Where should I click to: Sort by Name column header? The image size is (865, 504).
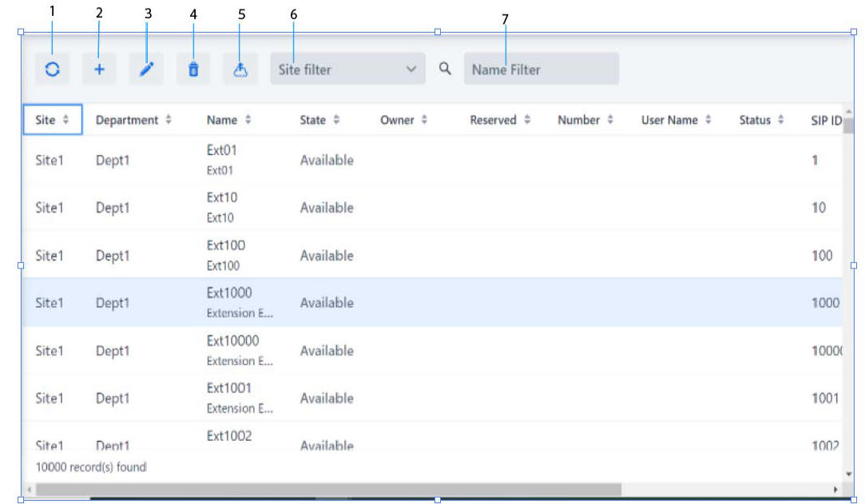point(229,120)
